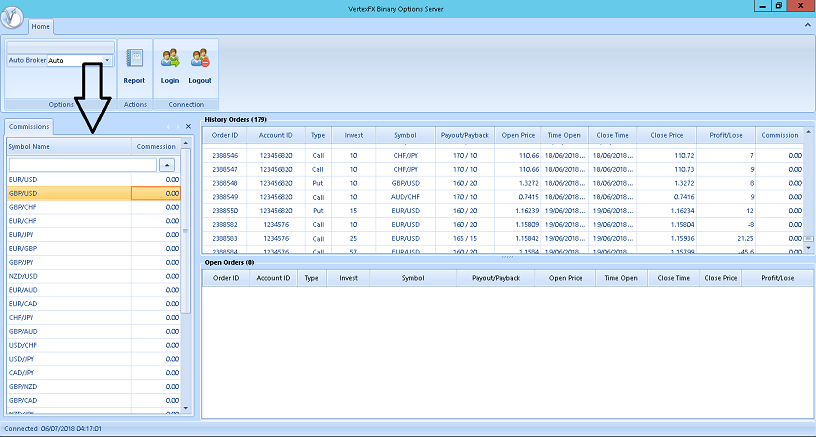Select the EUR/CAD symbol row
The width and height of the screenshot is (816, 437).
94,304
